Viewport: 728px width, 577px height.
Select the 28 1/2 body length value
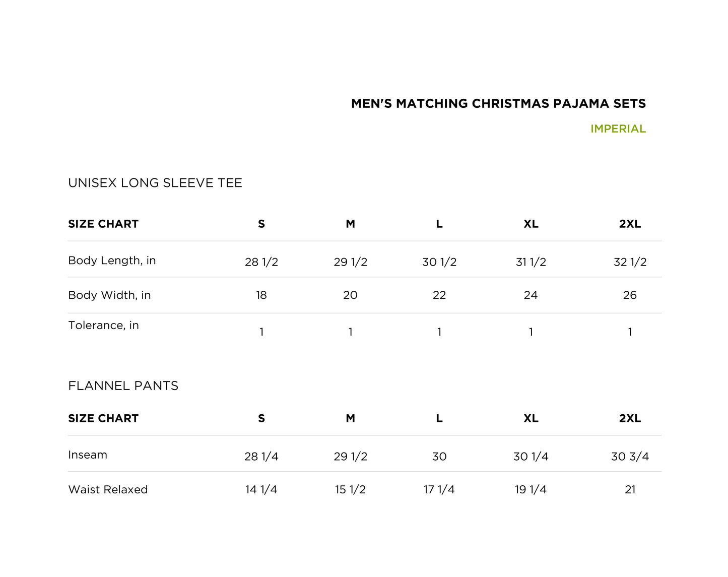(x=261, y=262)
